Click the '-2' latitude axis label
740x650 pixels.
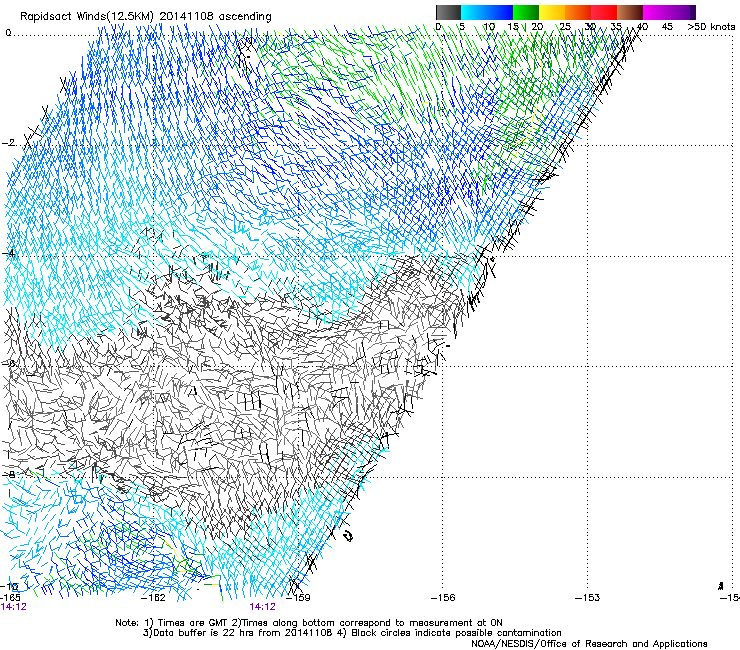(x=7, y=143)
